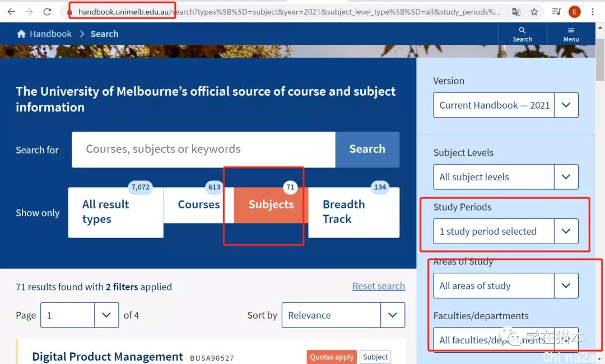Click the Quotas apply badge

[x=332, y=357]
